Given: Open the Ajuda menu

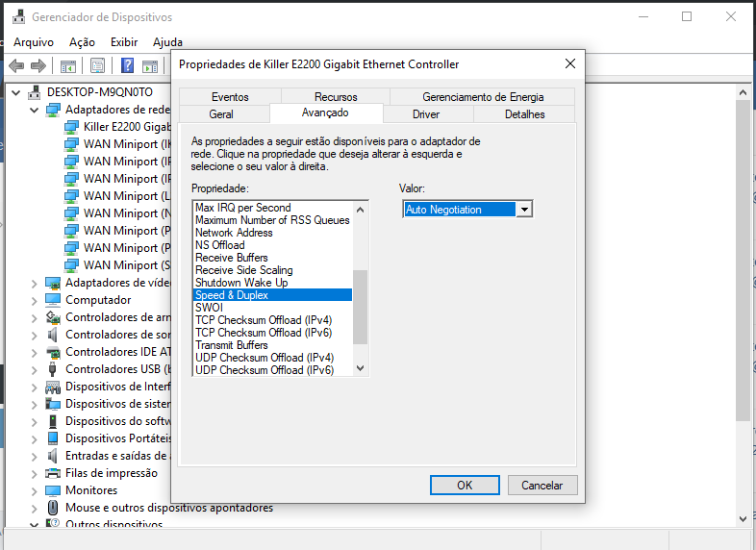Looking at the screenshot, I should pyautogui.click(x=167, y=42).
